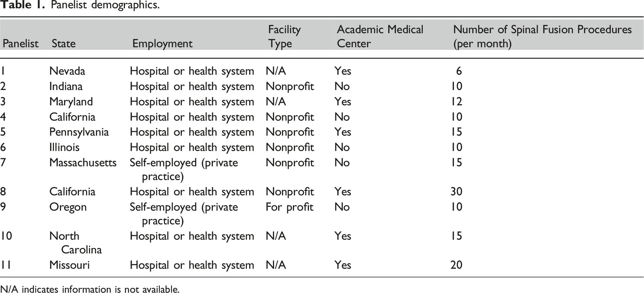
Task: Select the Indiana state cell
Action: [66, 86]
